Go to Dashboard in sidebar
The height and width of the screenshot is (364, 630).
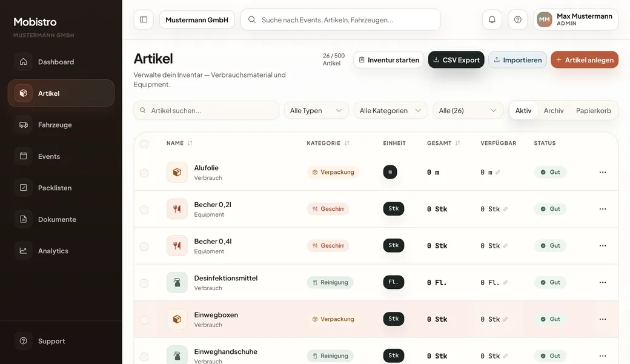coord(61,62)
